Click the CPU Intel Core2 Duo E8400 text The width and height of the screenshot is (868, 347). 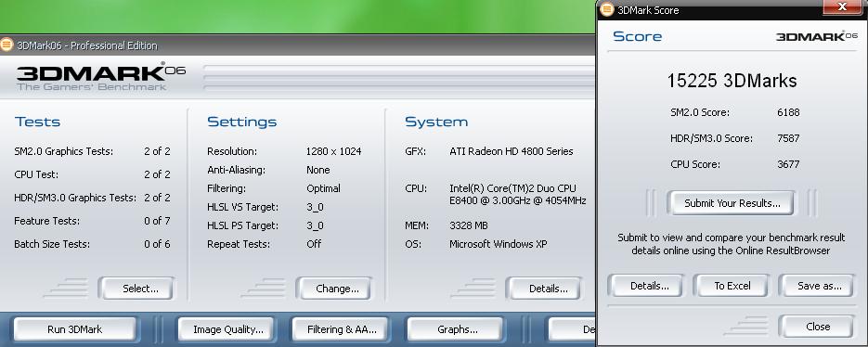(518, 194)
